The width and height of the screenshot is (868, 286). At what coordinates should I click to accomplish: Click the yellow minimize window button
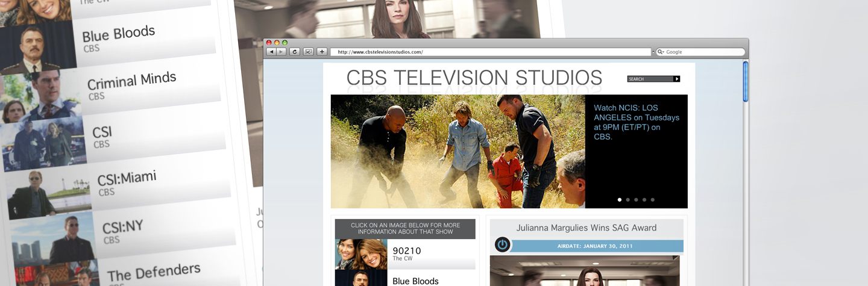point(277,43)
